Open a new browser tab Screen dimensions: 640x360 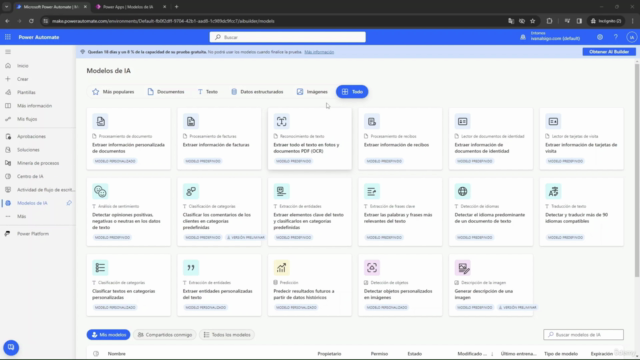(x=176, y=7)
